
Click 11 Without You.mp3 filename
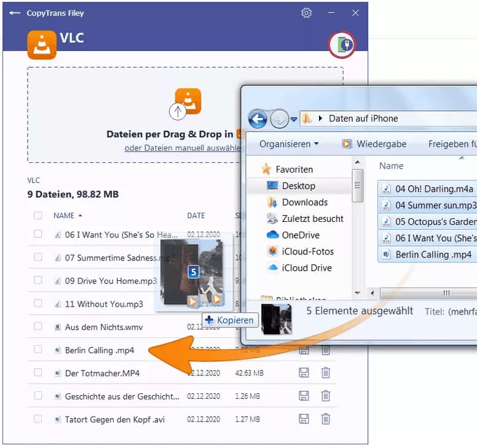[x=104, y=304]
